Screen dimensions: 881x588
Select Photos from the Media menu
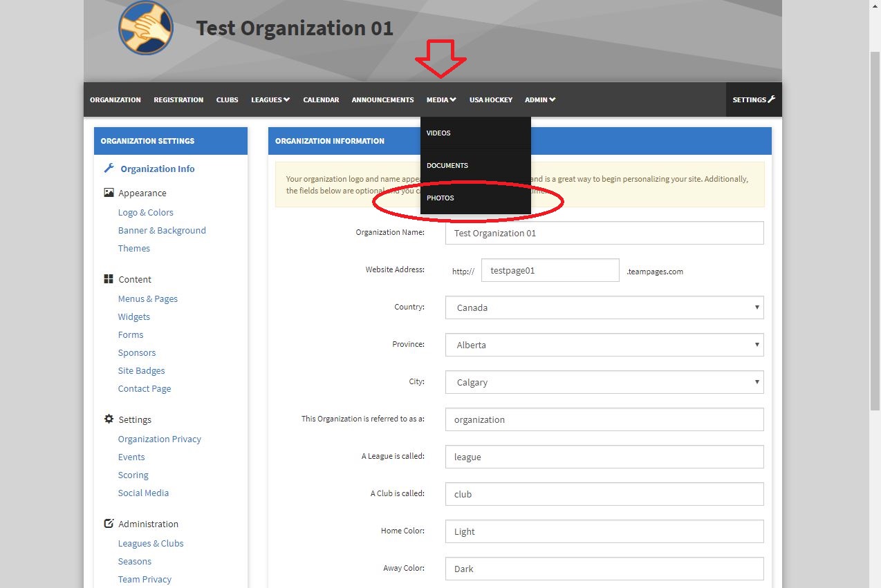coord(476,198)
